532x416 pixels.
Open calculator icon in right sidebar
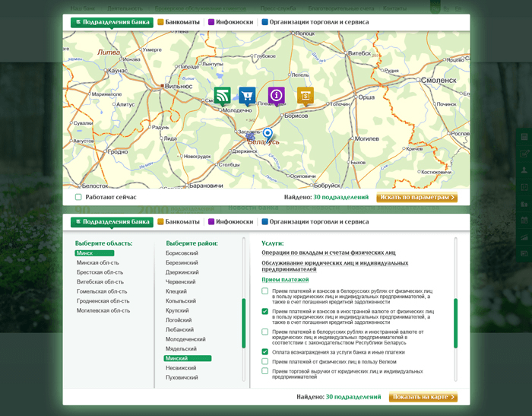[x=524, y=137]
